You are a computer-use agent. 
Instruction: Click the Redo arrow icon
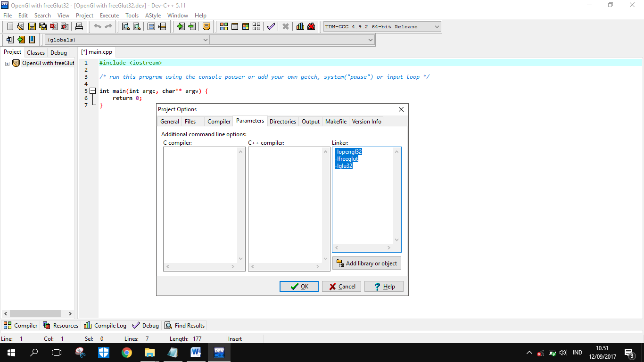click(x=108, y=26)
